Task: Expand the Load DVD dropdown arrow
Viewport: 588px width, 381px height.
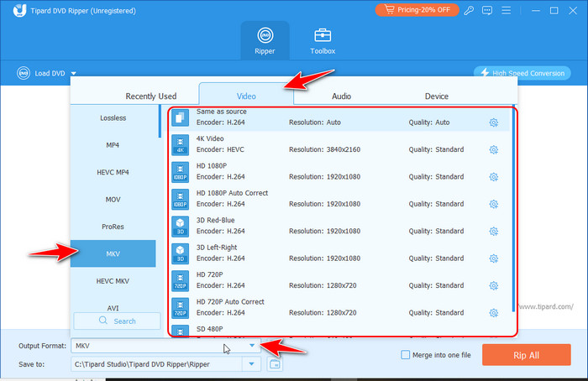Action: 74,73
